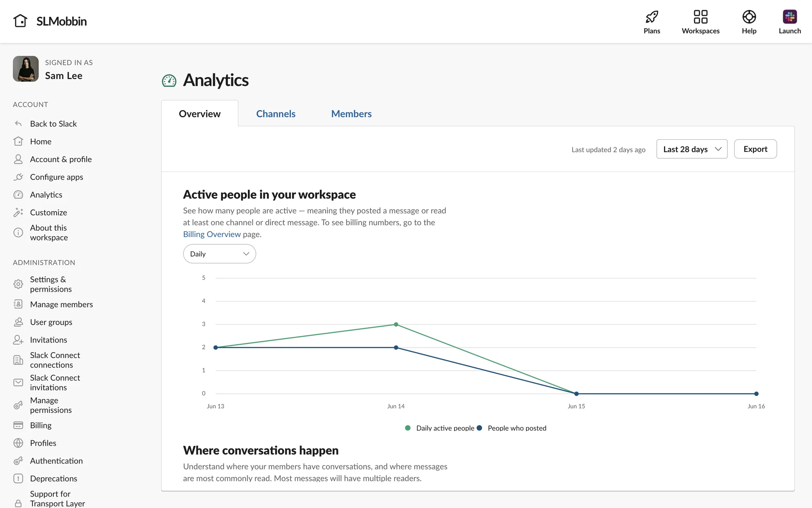Open the Last 28 days dropdown
The image size is (812, 508).
click(x=691, y=149)
